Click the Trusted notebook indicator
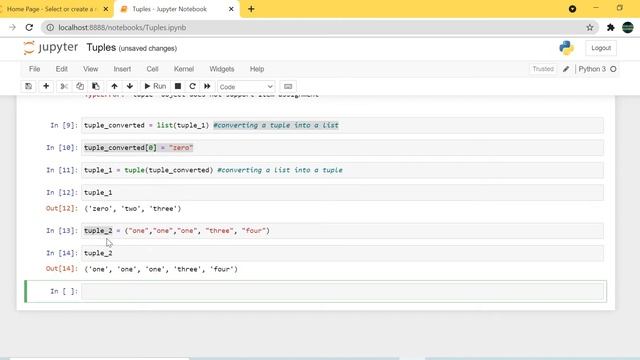Screen dimensions: 640x360 tap(543, 69)
